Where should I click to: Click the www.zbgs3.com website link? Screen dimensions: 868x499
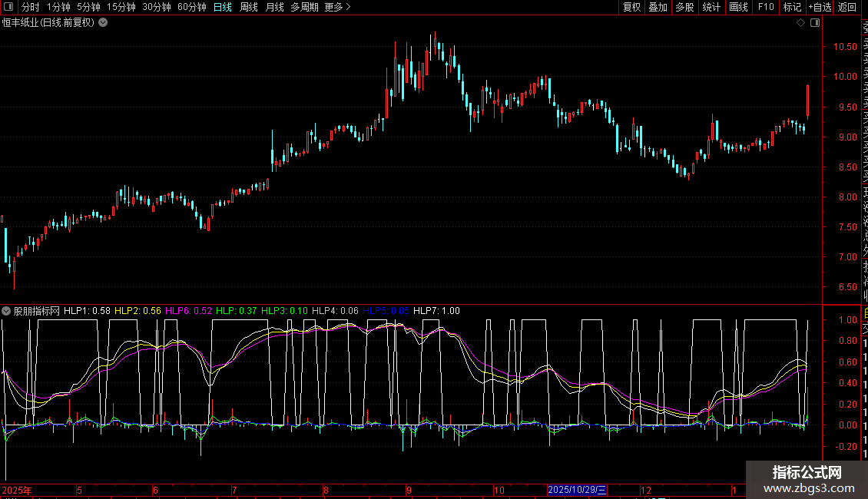(x=807, y=487)
